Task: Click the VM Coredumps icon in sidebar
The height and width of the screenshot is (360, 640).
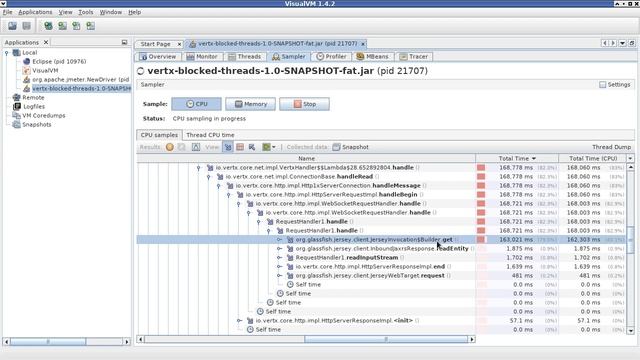Action: coord(16,116)
